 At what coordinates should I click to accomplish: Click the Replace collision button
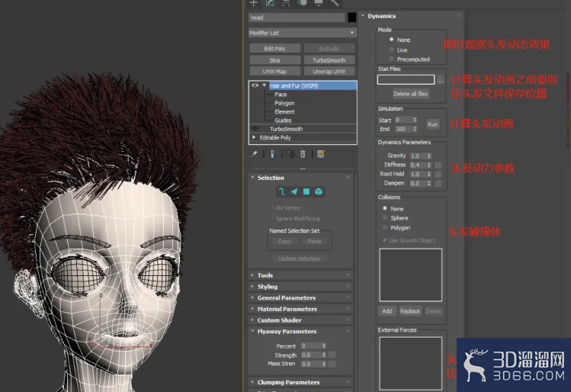coord(410,311)
